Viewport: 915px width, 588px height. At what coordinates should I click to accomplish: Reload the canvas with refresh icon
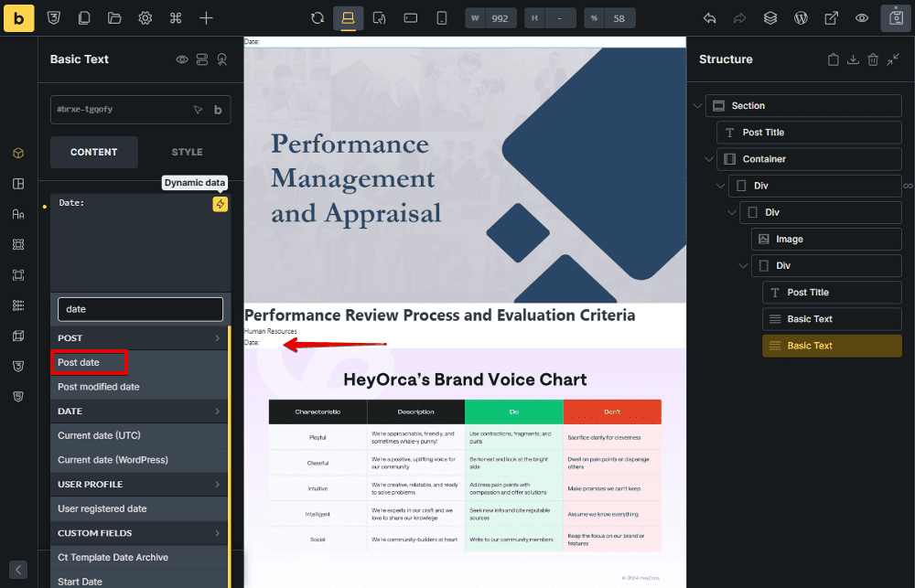click(318, 18)
